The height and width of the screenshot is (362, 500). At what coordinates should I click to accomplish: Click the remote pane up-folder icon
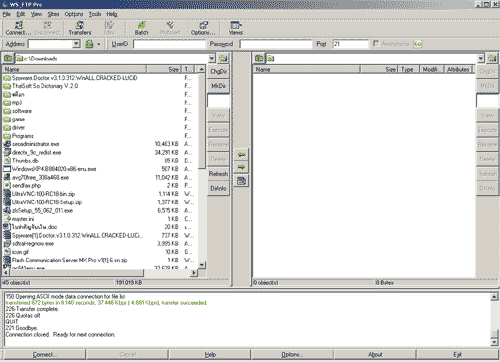[x=259, y=58]
